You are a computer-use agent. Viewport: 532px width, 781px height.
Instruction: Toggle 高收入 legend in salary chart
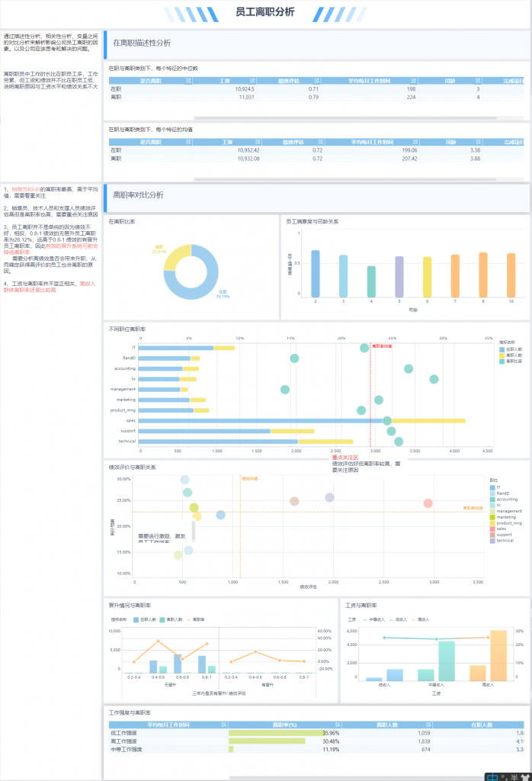click(x=421, y=619)
